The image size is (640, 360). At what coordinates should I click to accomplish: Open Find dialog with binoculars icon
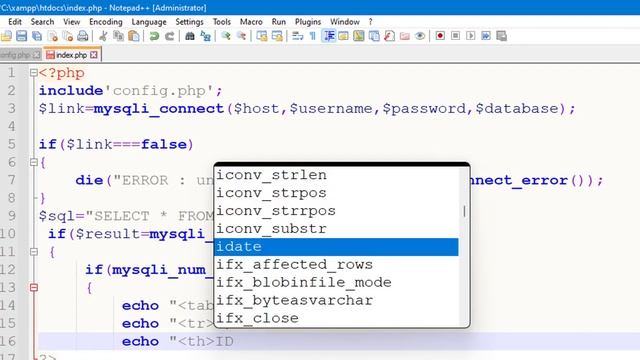click(x=190, y=36)
